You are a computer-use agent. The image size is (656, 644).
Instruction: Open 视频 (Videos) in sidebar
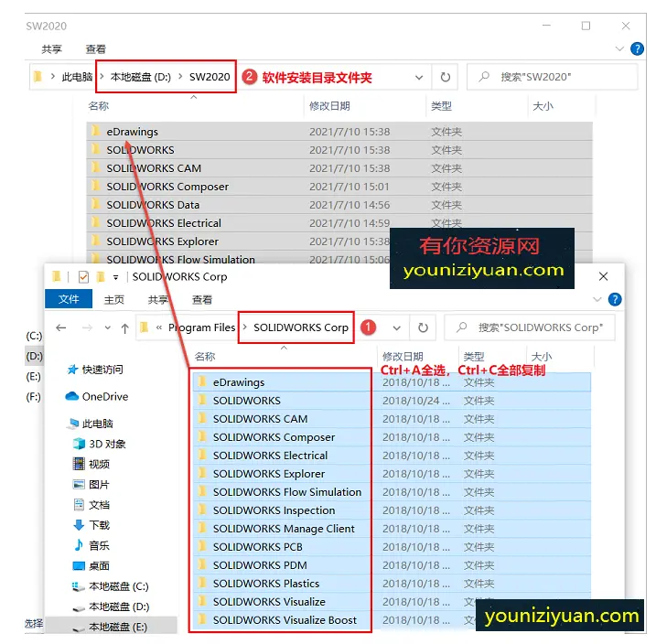pyautogui.click(x=91, y=464)
